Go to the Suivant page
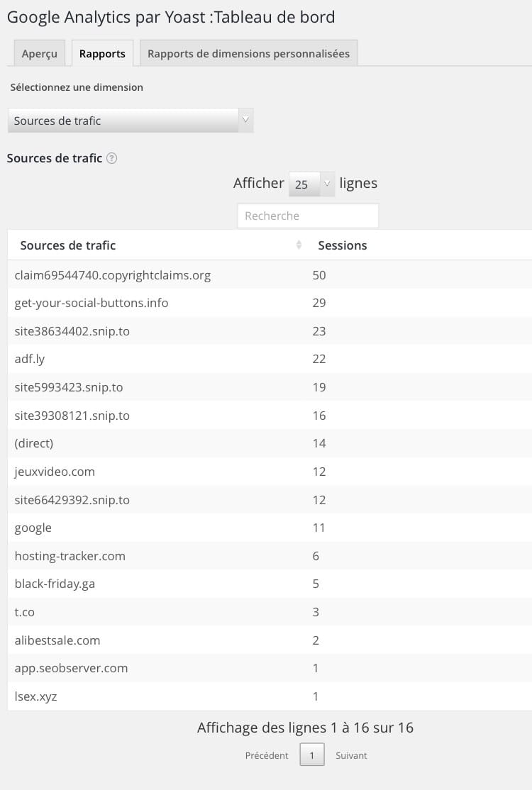The height and width of the screenshot is (790, 532). pos(351,755)
